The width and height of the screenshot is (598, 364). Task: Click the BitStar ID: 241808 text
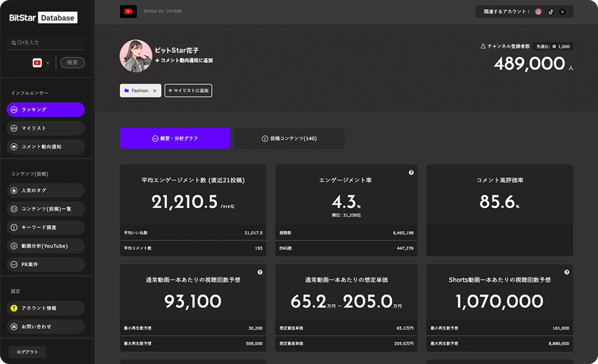coord(162,11)
